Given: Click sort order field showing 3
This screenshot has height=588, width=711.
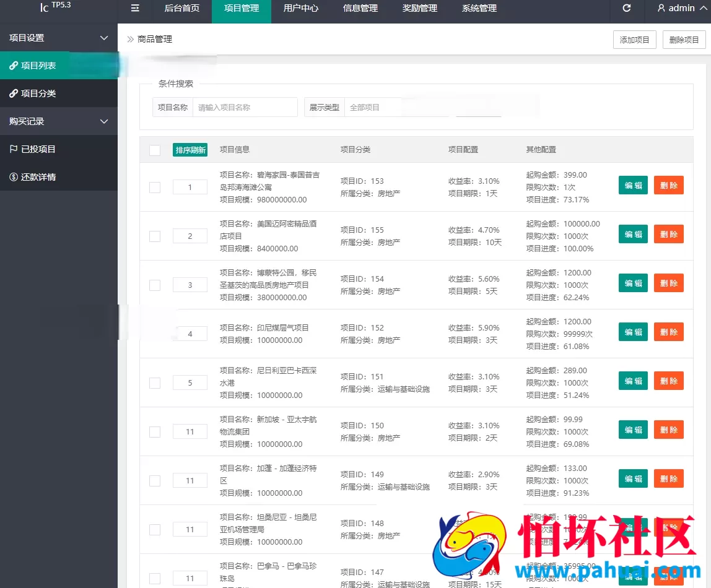Looking at the screenshot, I should [x=190, y=285].
